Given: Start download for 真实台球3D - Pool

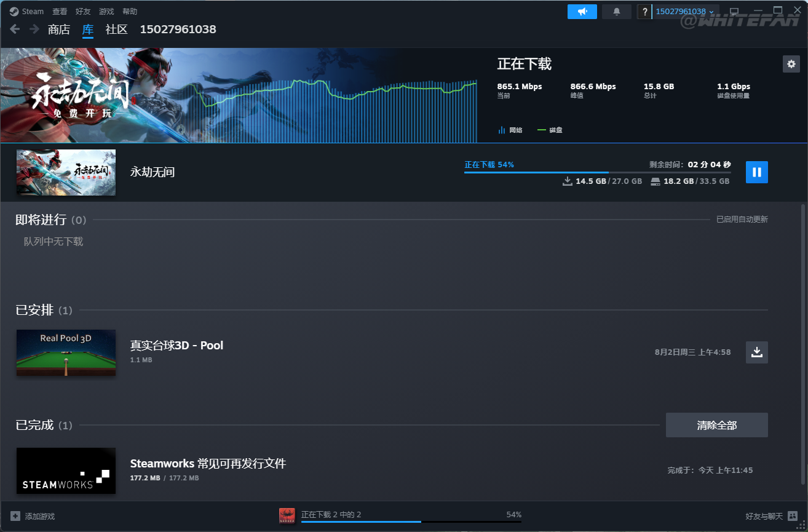Looking at the screenshot, I should click(757, 352).
